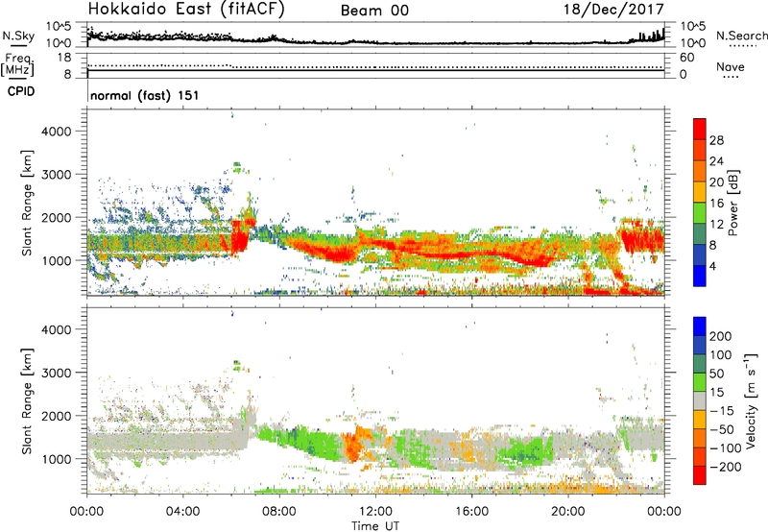Select the "Freq. [MHz]" axis label
This screenshot has height=532, width=768.
click(17, 65)
